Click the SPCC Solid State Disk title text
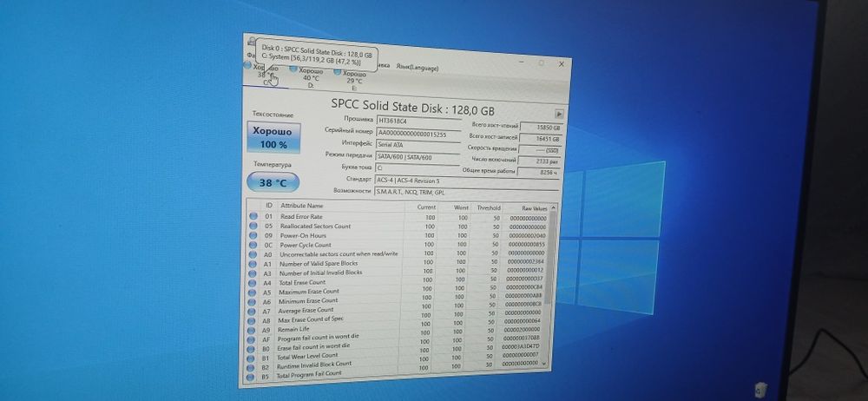 click(x=412, y=106)
